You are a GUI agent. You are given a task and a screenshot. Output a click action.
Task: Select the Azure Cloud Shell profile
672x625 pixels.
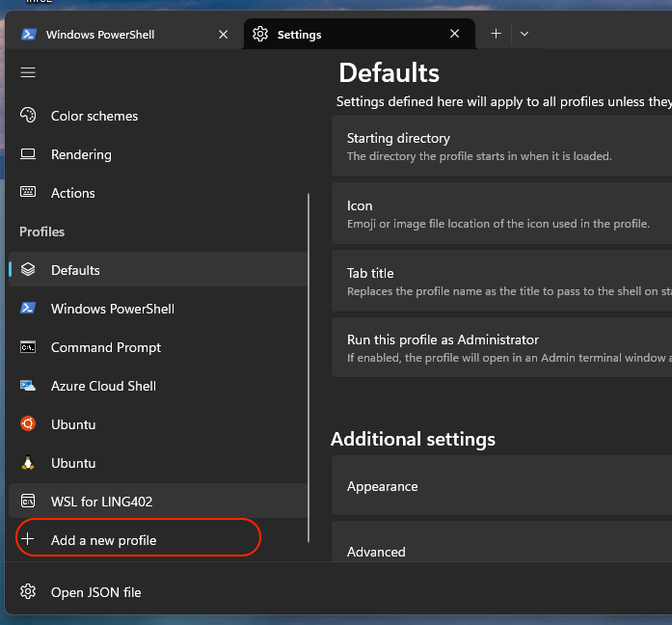pos(158,386)
